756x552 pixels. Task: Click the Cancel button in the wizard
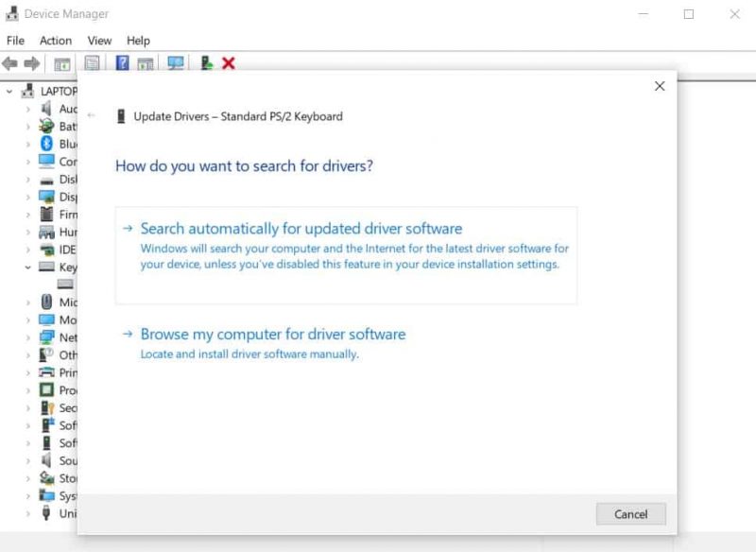tap(630, 514)
